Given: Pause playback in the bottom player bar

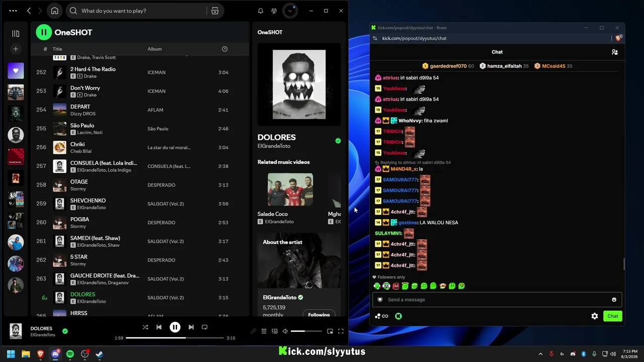Looking at the screenshot, I should click(x=175, y=327).
